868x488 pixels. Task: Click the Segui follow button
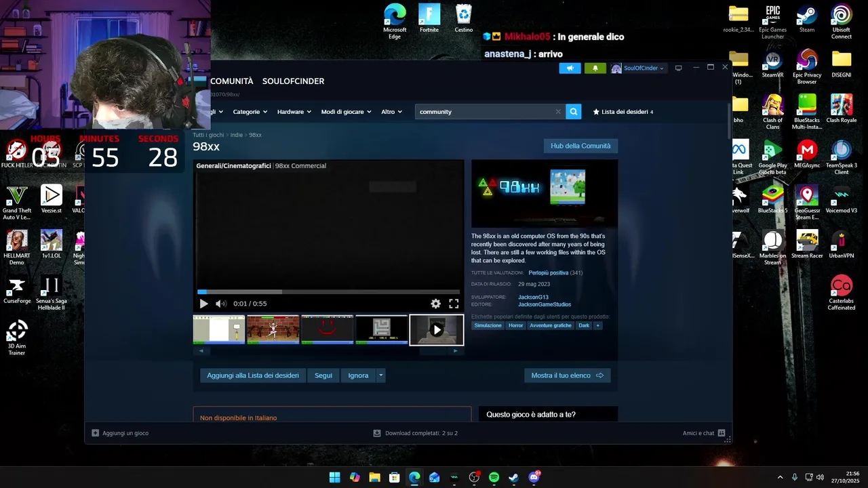[323, 375]
